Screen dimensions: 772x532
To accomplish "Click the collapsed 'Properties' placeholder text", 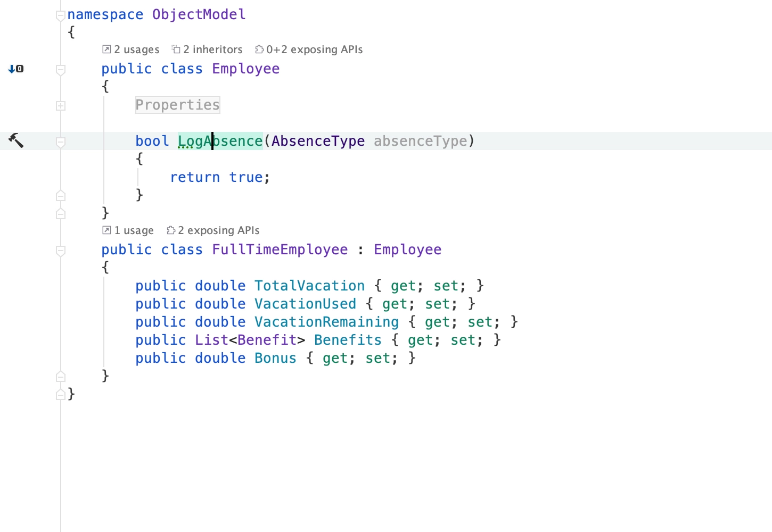I will (x=177, y=105).
